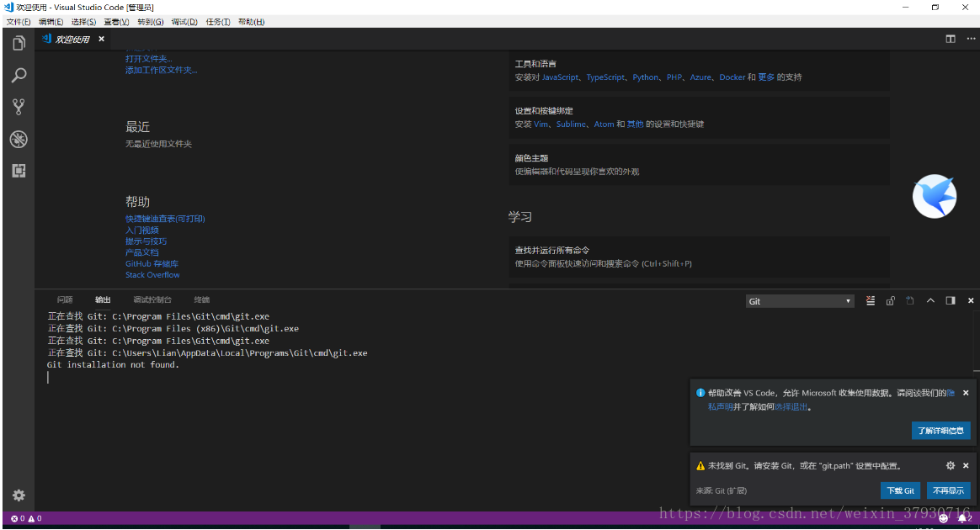Open the 提示与技巧 link
Viewport: 980px width, 530px height.
(x=146, y=241)
